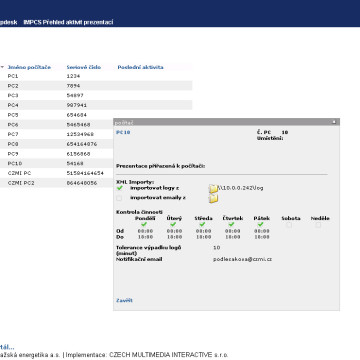Click the folder icon for log import path

(213, 189)
